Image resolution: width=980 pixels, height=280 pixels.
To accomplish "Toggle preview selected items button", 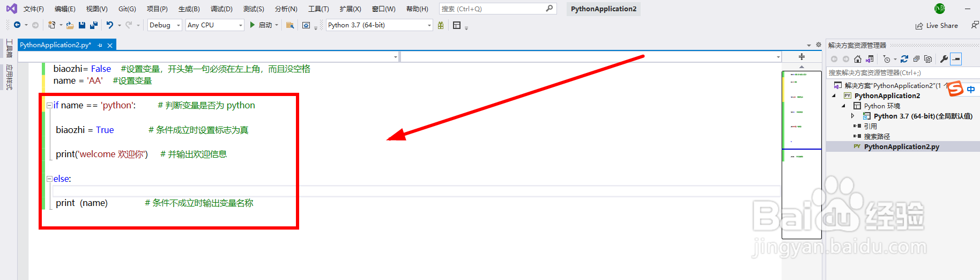I will 956,59.
